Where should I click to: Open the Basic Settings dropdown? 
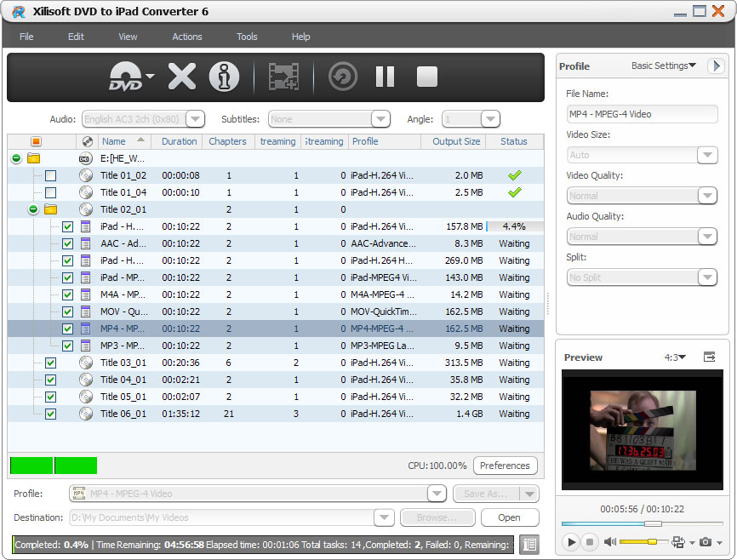coord(663,66)
